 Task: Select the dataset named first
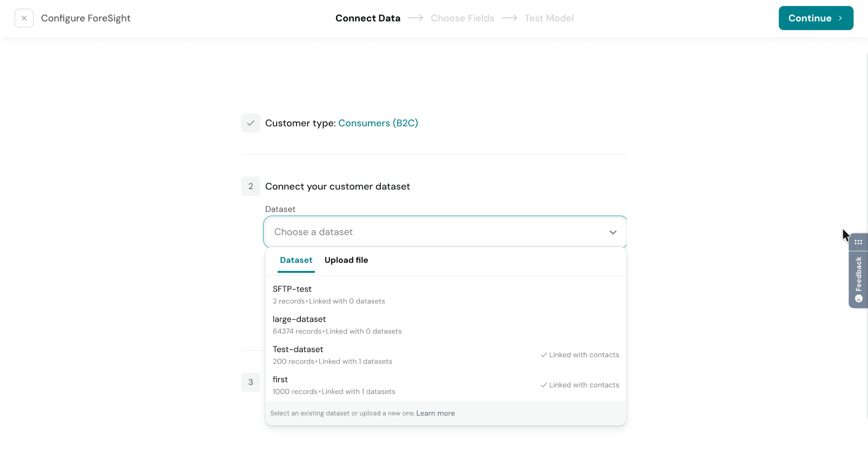(445, 385)
